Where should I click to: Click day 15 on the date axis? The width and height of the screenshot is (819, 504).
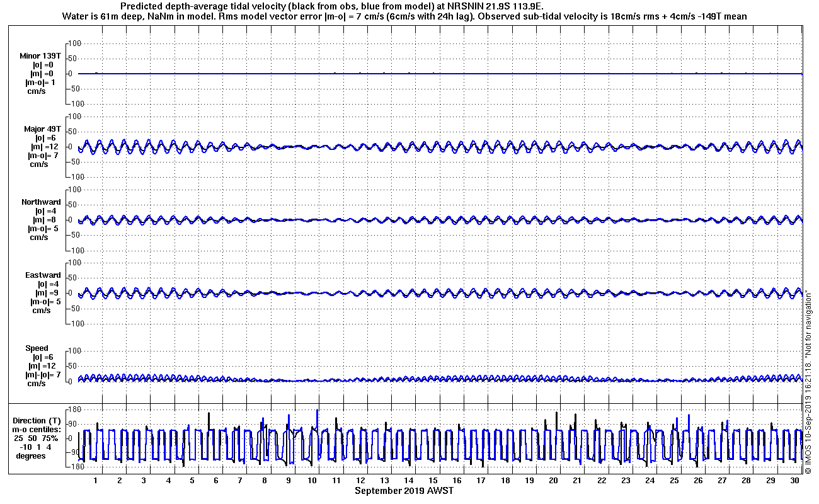click(x=432, y=480)
